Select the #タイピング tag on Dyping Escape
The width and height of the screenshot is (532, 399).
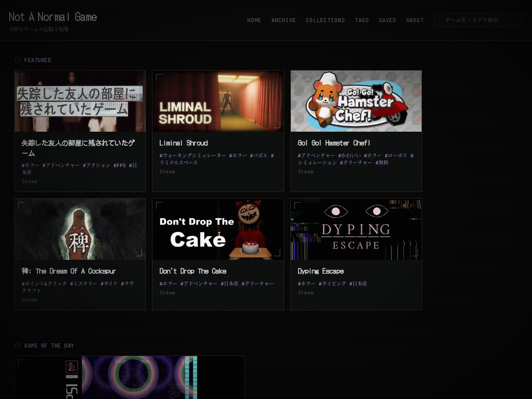(332, 284)
